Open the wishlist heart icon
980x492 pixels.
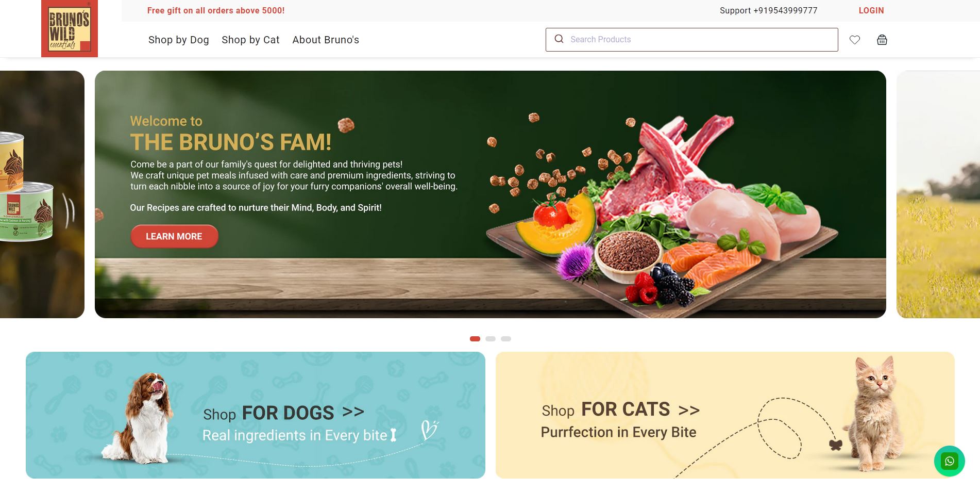[x=855, y=40]
